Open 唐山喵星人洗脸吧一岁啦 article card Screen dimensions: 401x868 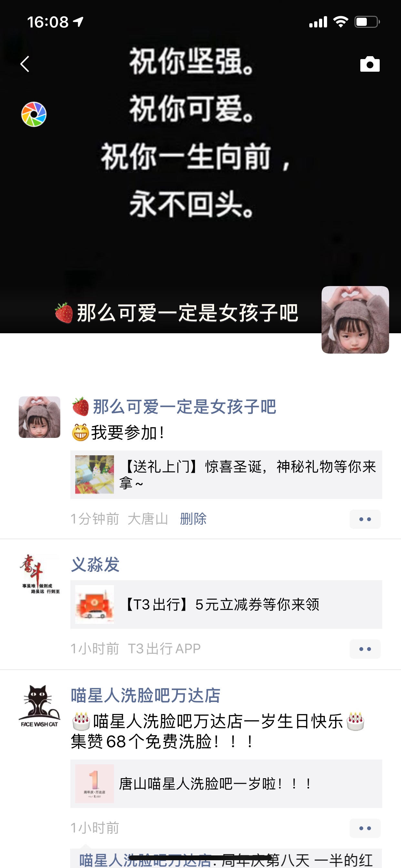tap(226, 784)
